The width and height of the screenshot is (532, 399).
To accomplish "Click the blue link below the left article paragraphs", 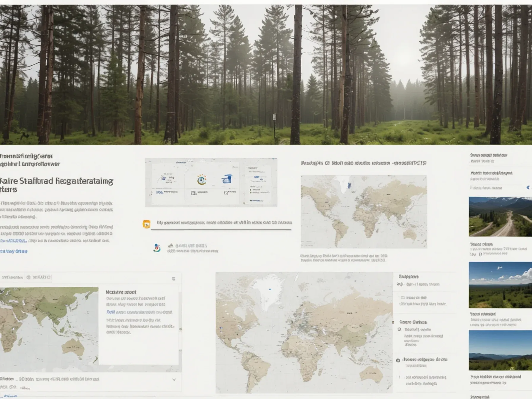I will pos(14,251).
